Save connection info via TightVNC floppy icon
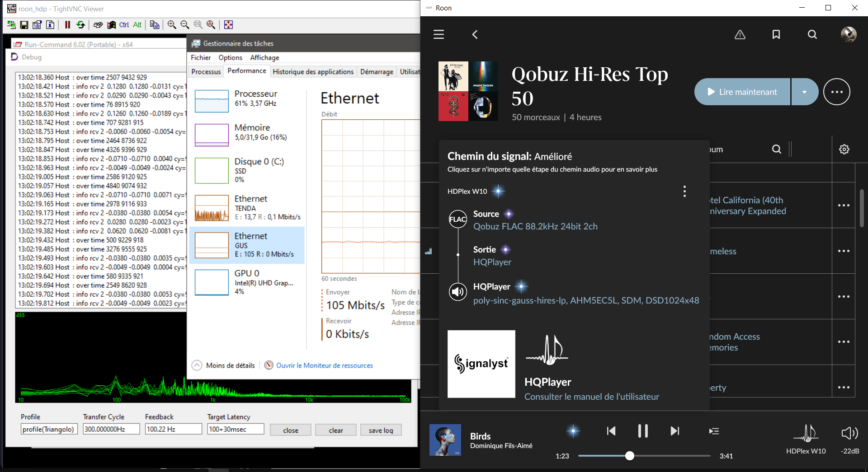The image size is (868, 472). [x=24, y=25]
